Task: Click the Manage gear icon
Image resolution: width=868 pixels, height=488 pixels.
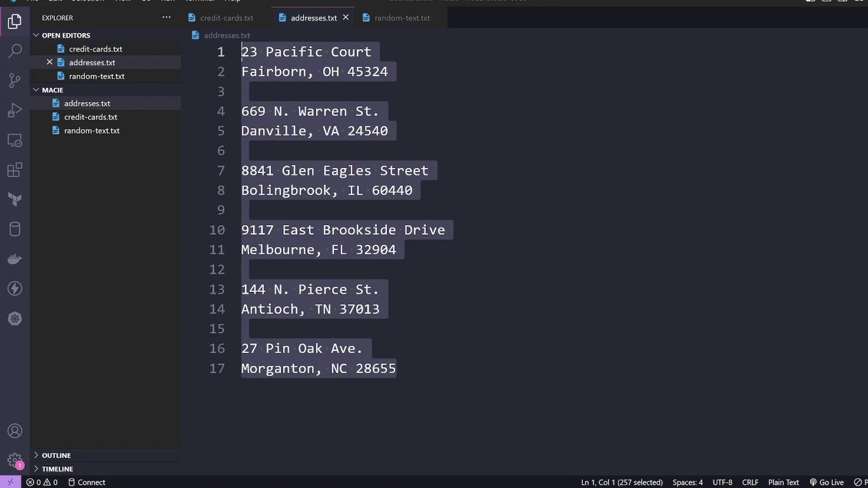Action: [14, 460]
